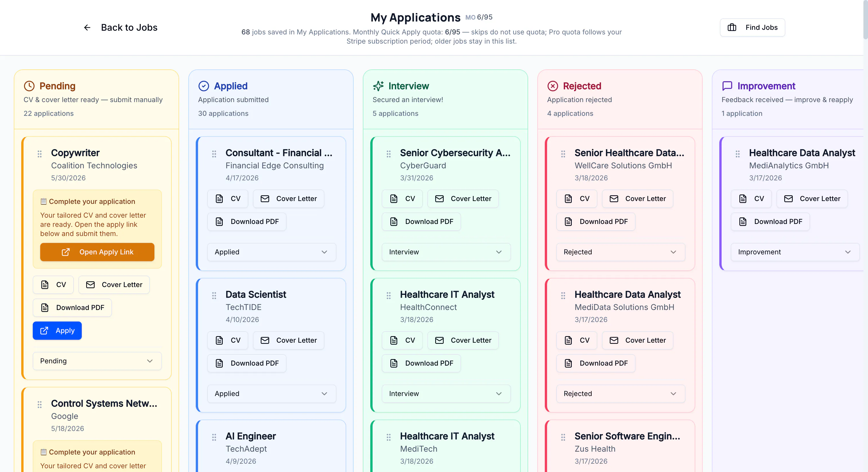Click the envelope icon in Copywriter's Cover Letter
Image resolution: width=868 pixels, height=472 pixels.
[x=90, y=285]
